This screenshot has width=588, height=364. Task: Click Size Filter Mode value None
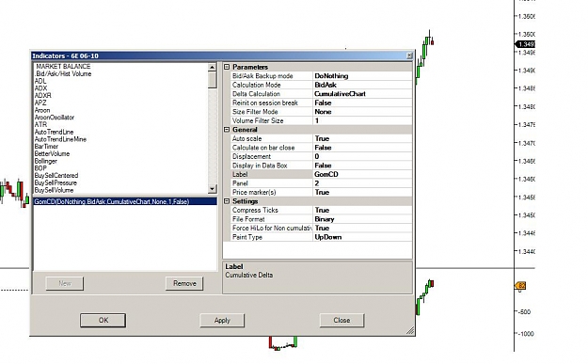[x=362, y=112]
